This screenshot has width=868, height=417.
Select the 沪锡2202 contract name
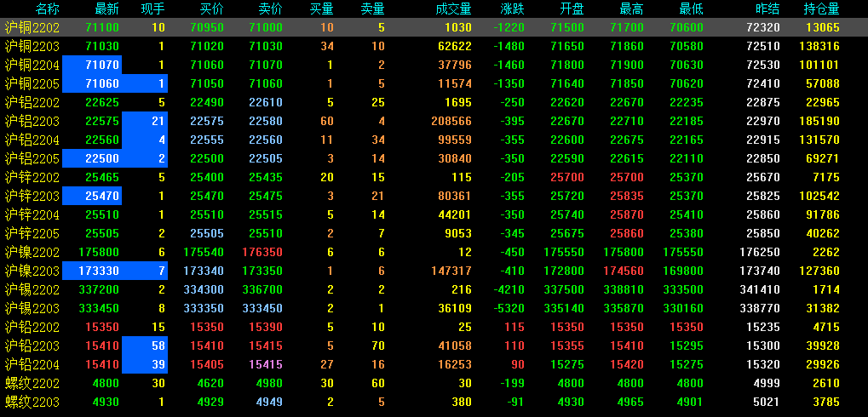coord(32,289)
